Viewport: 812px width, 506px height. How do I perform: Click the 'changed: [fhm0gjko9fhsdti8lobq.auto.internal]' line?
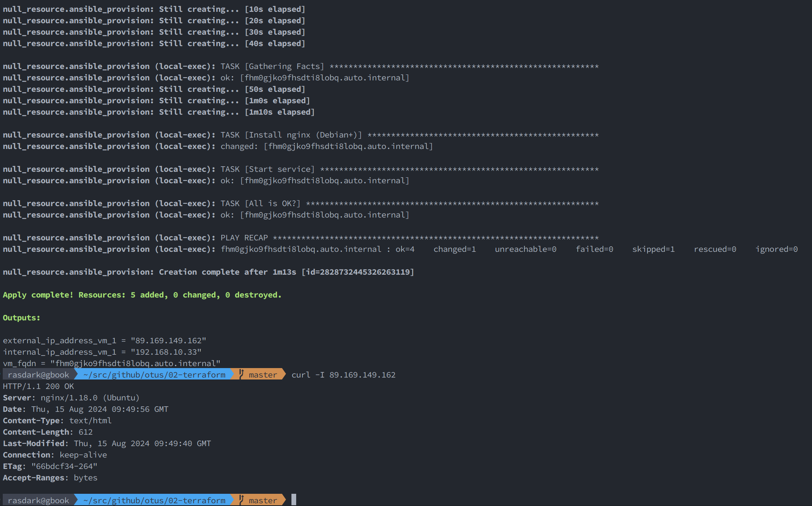[327, 146]
